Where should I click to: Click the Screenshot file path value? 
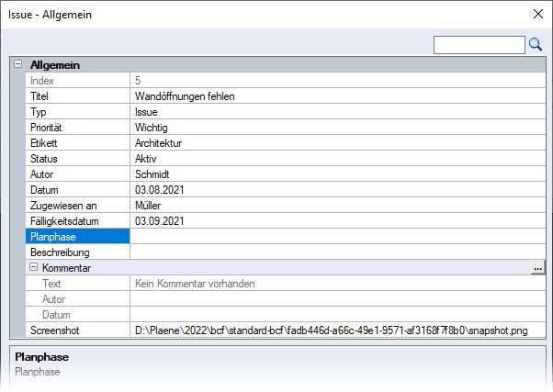tap(338, 330)
